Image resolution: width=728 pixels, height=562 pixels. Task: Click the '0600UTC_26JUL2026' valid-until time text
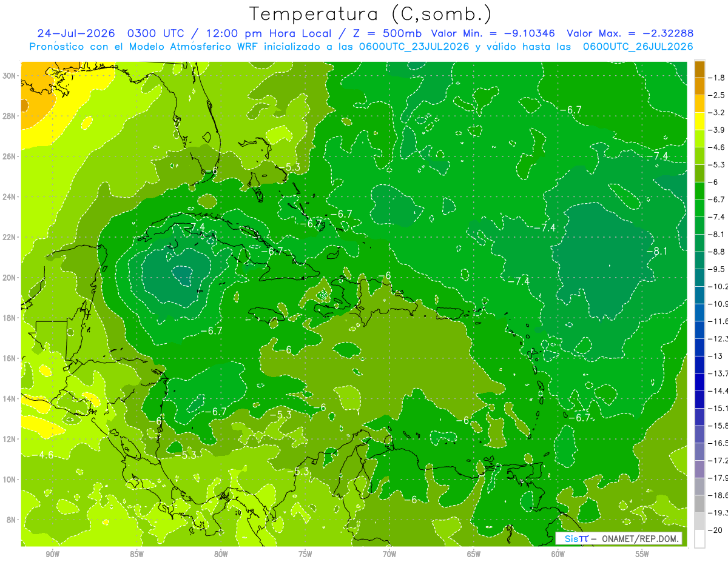[638, 47]
